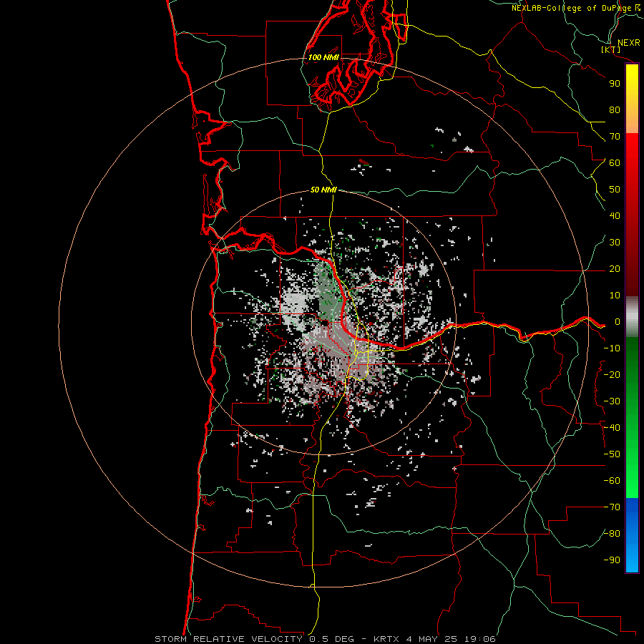Click the '4 MAY 25' date in caption
This screenshot has width=644, height=644.
(432, 639)
